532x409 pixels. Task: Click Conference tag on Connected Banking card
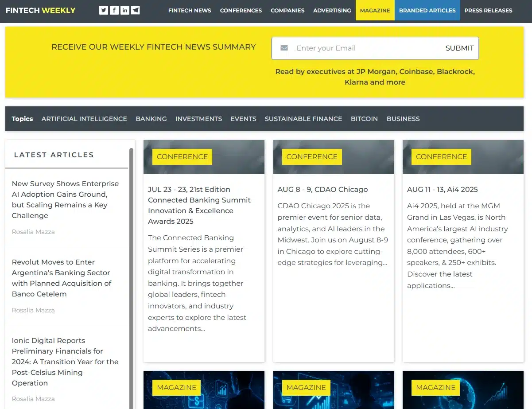(x=182, y=156)
